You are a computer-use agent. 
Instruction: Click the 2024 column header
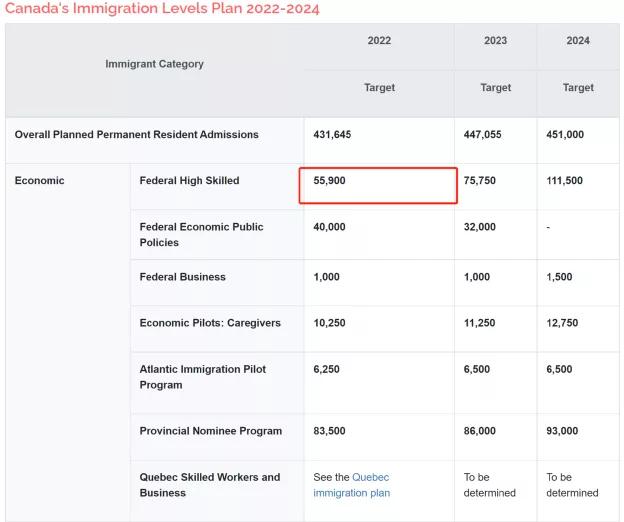pyautogui.click(x=578, y=41)
